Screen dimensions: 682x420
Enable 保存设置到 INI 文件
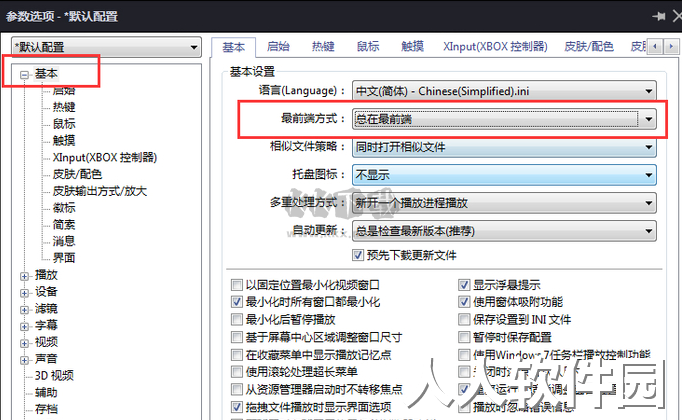(x=464, y=320)
